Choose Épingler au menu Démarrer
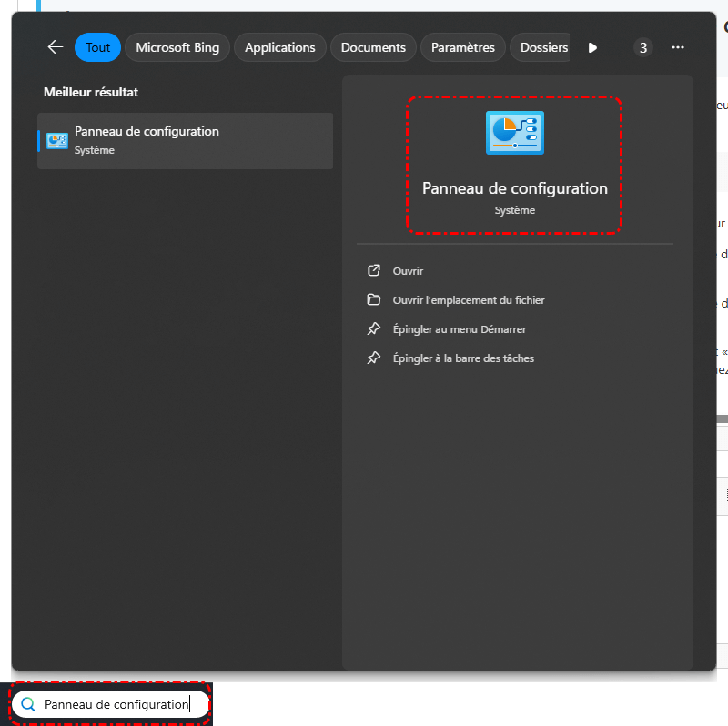This screenshot has width=728, height=726. coord(459,329)
